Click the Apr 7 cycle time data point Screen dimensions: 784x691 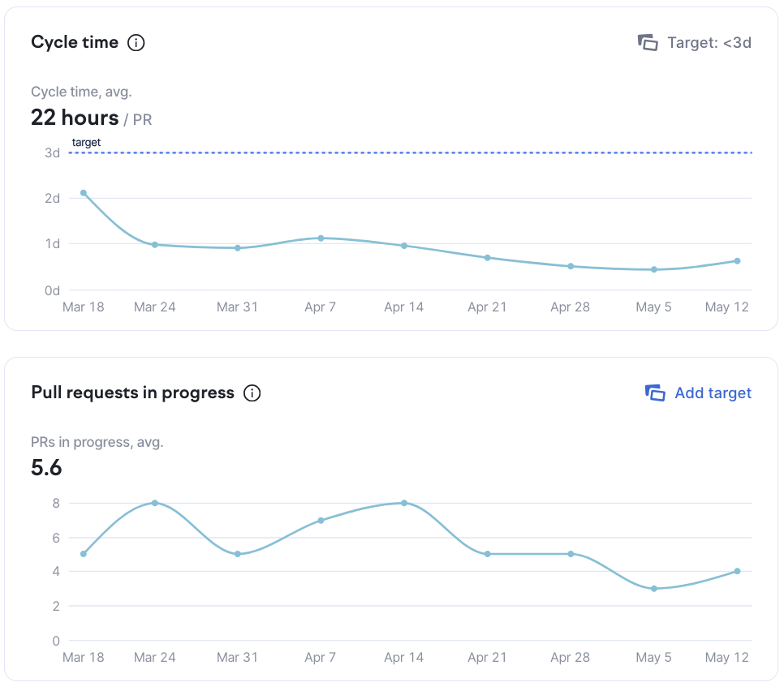coord(321,238)
